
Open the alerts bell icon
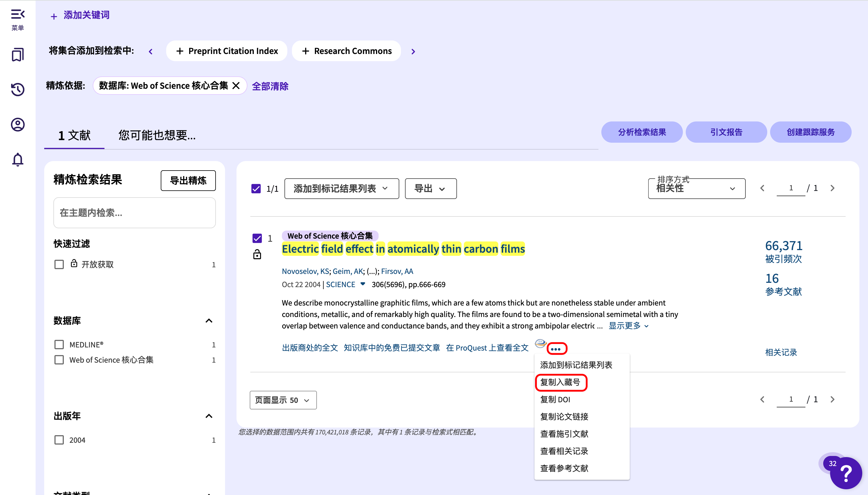pos(18,159)
